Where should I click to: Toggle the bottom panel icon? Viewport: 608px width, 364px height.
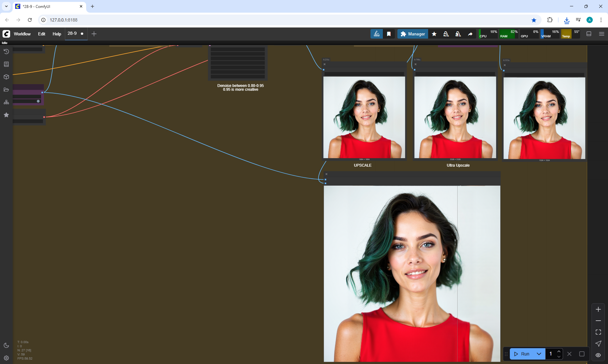pos(589,34)
